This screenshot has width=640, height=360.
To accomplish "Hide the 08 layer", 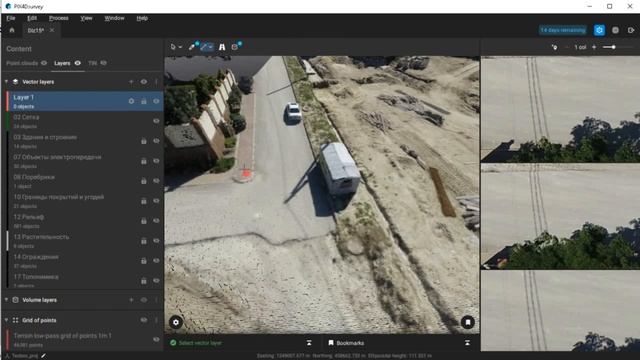I will (156, 181).
